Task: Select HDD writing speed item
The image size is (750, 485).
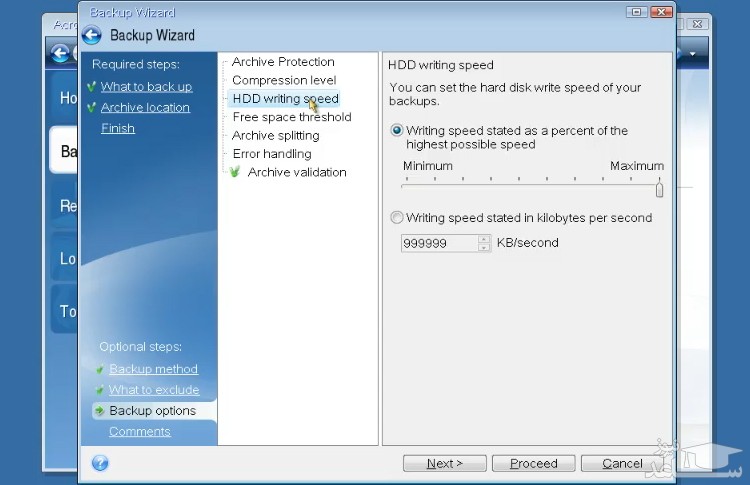Action: pyautogui.click(x=285, y=99)
